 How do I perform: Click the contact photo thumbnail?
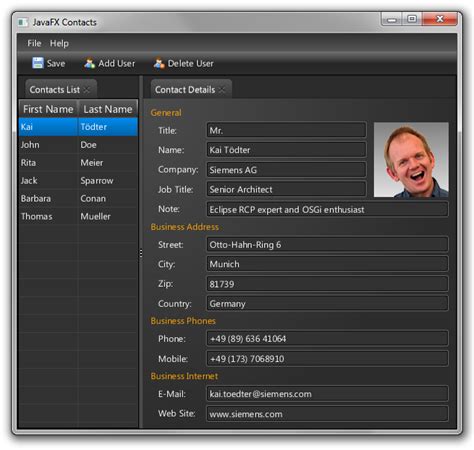click(411, 160)
